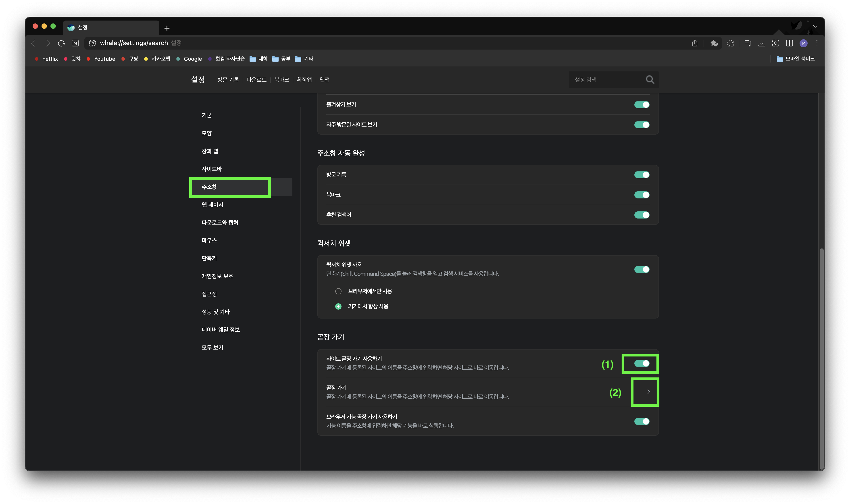Screen dimensions: 850x504
Task: Open Naver home via the N icon
Action: (75, 43)
